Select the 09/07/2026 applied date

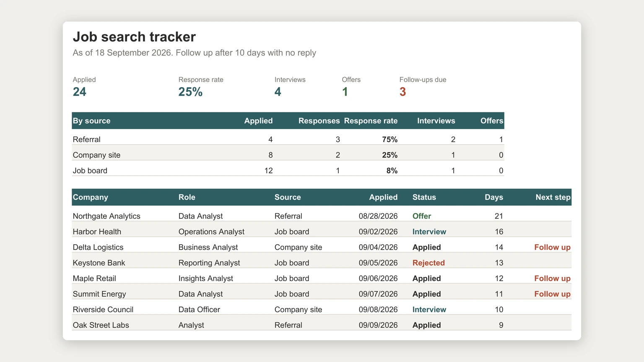(378, 294)
